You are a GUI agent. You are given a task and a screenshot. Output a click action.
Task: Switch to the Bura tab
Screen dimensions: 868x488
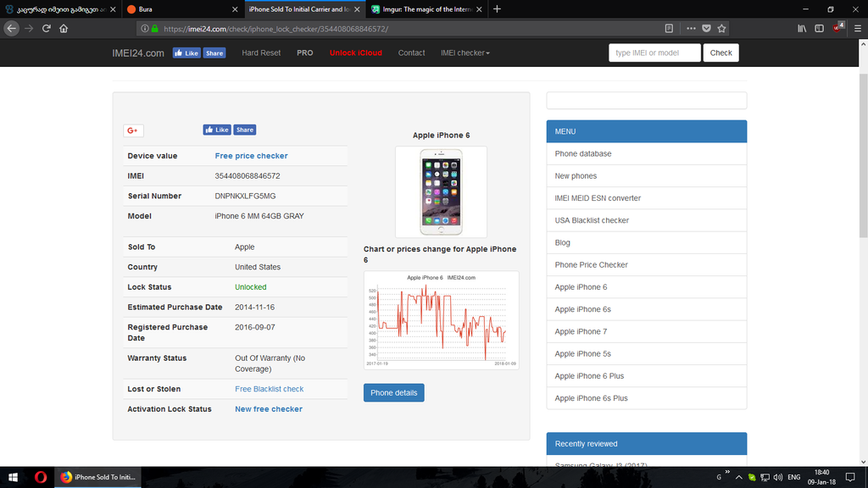(183, 9)
